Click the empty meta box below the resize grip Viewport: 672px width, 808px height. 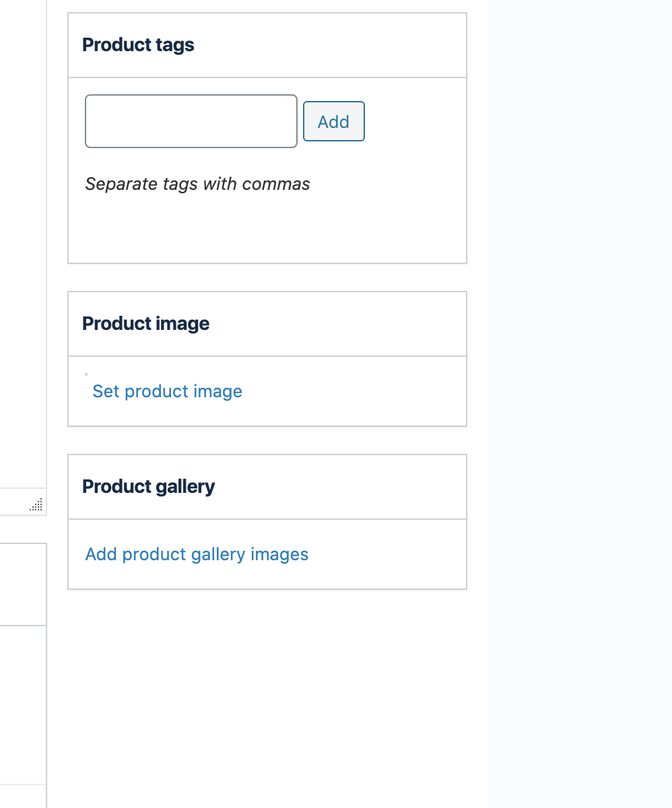pyautogui.click(x=23, y=584)
